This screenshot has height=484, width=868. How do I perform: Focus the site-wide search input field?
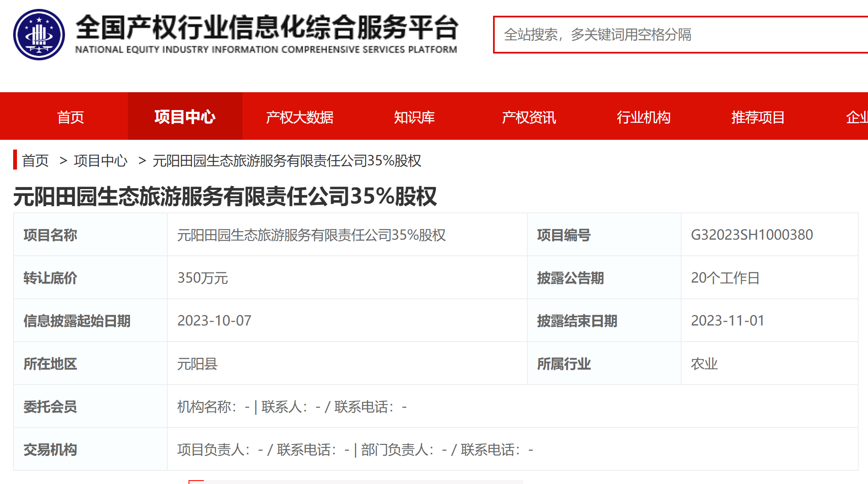point(679,35)
